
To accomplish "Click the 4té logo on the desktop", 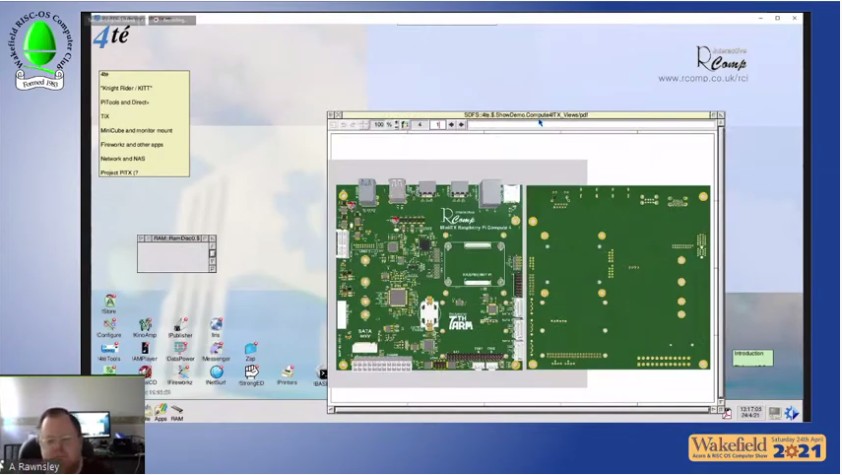I will tap(111, 36).
